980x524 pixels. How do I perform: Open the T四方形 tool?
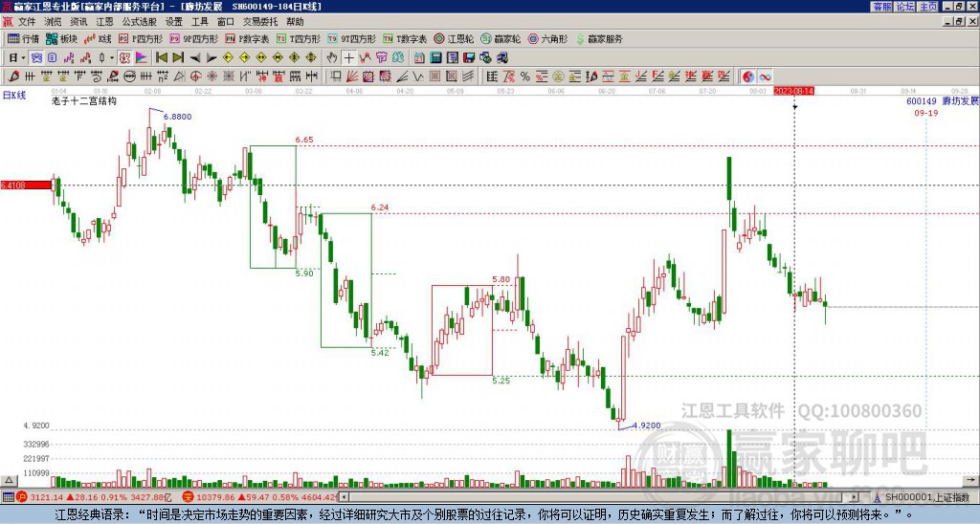[x=299, y=38]
